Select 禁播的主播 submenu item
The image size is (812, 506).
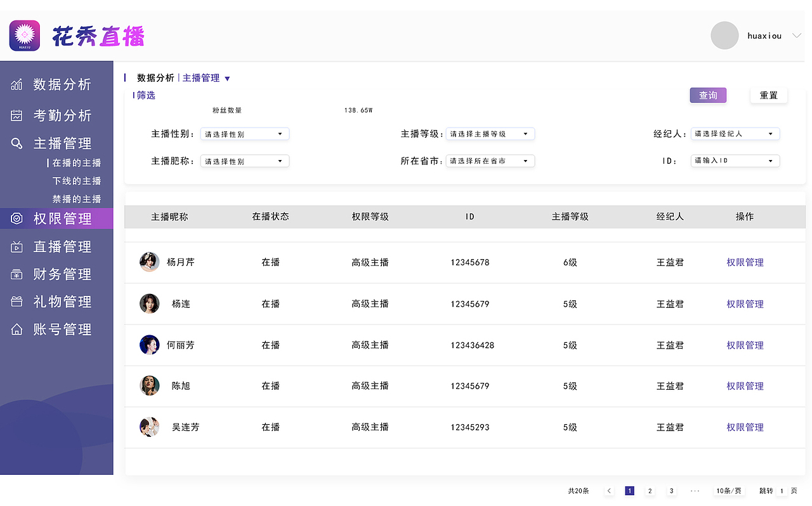coord(77,199)
